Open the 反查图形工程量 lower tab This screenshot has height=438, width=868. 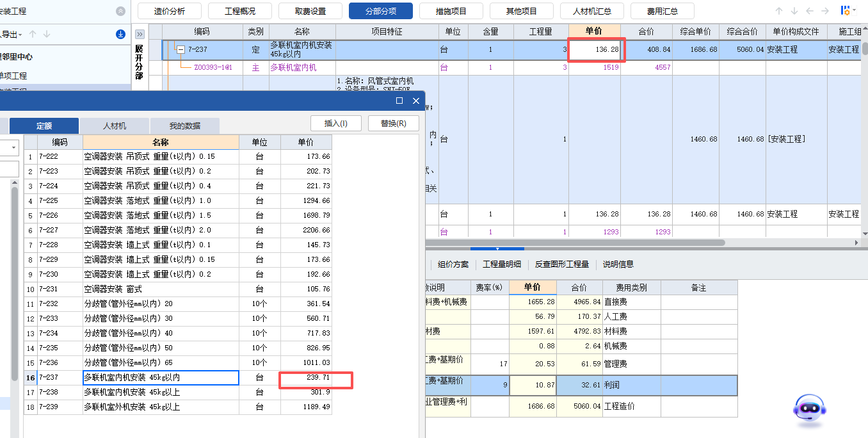[562, 264]
